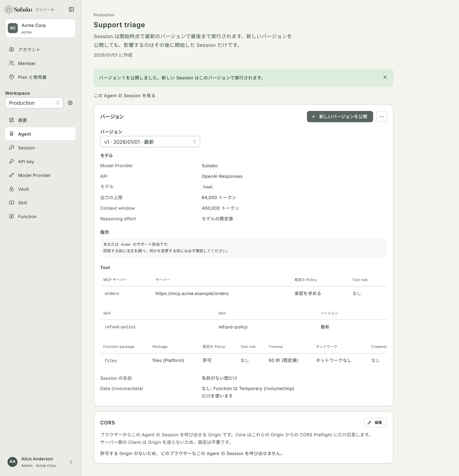Navigate to the Vault page
The image size is (459, 476).
[40, 189]
